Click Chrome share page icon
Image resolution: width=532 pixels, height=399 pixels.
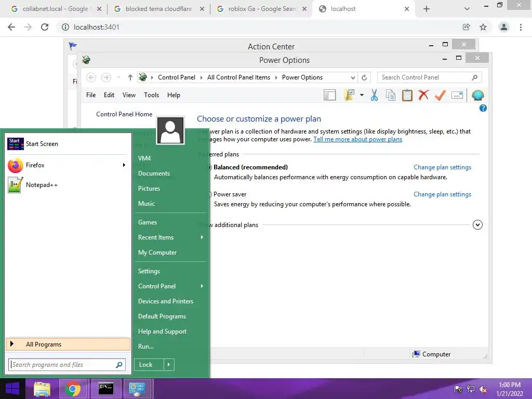click(467, 27)
